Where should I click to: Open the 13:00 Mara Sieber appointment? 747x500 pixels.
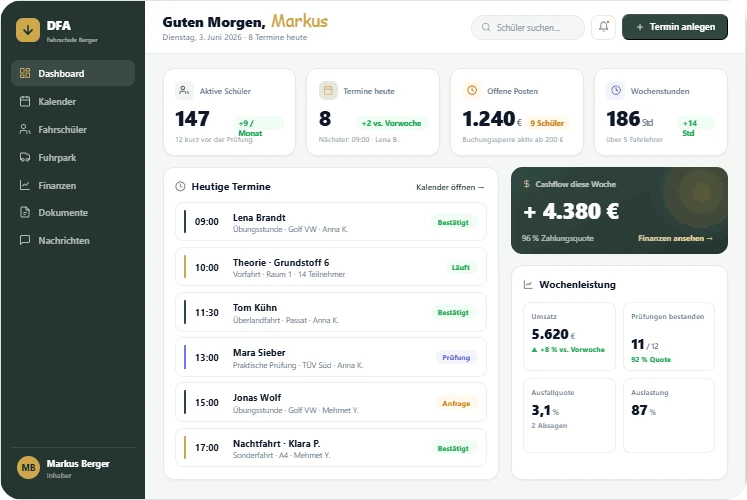coord(331,358)
